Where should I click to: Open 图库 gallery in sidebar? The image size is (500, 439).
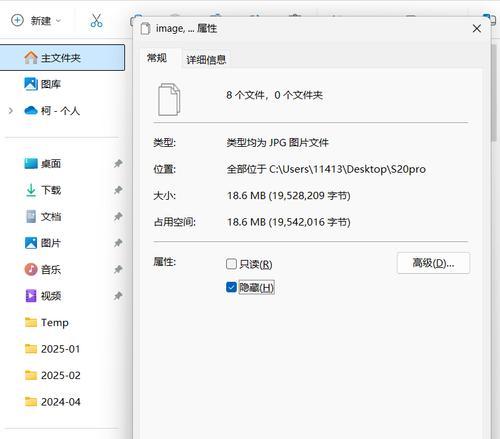point(42,84)
